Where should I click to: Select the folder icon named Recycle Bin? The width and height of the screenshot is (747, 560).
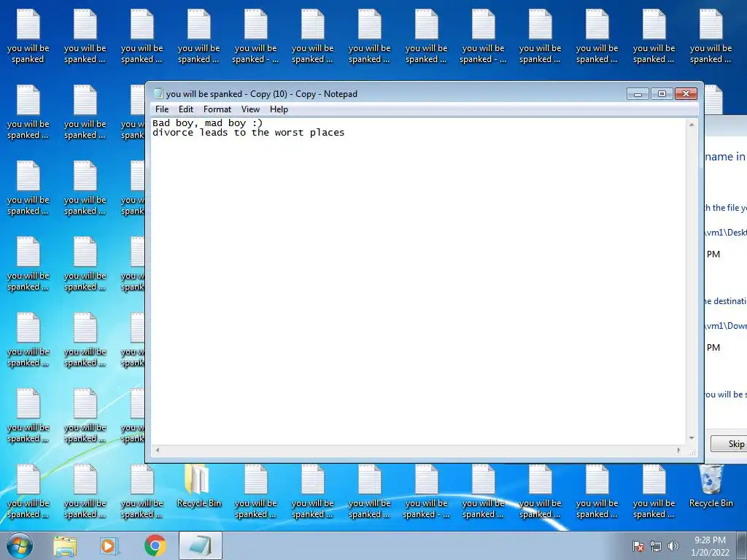pyautogui.click(x=198, y=486)
